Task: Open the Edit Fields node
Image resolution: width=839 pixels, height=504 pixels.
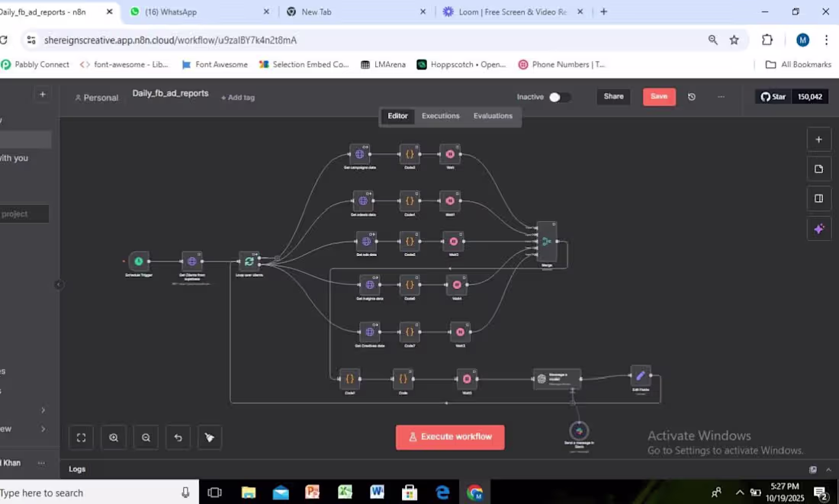Action: coord(641,376)
